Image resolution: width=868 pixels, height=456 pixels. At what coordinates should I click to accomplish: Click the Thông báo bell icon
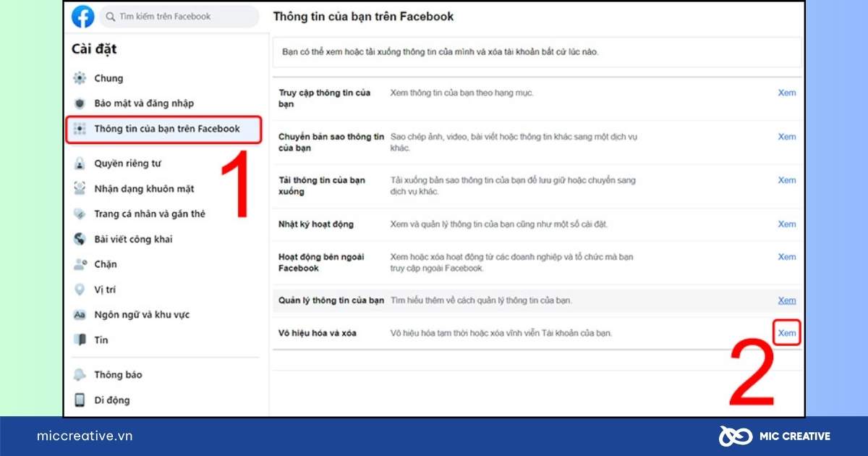[x=80, y=375]
